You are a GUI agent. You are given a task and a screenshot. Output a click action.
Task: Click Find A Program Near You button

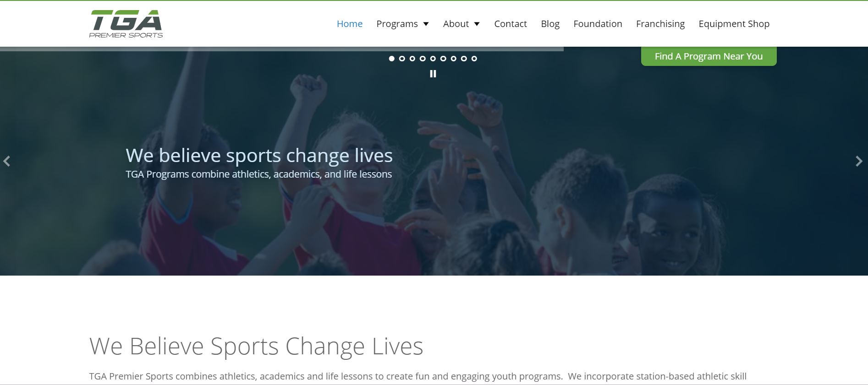coord(709,56)
